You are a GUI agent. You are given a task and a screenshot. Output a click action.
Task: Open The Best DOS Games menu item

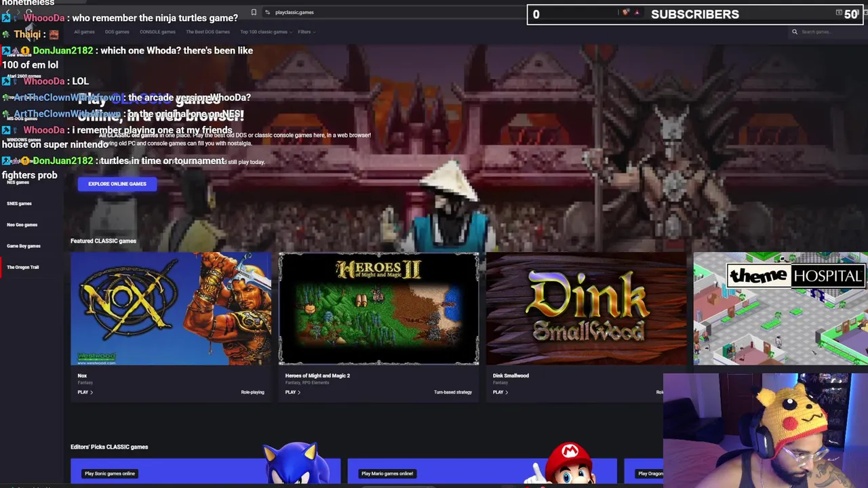[x=208, y=32]
